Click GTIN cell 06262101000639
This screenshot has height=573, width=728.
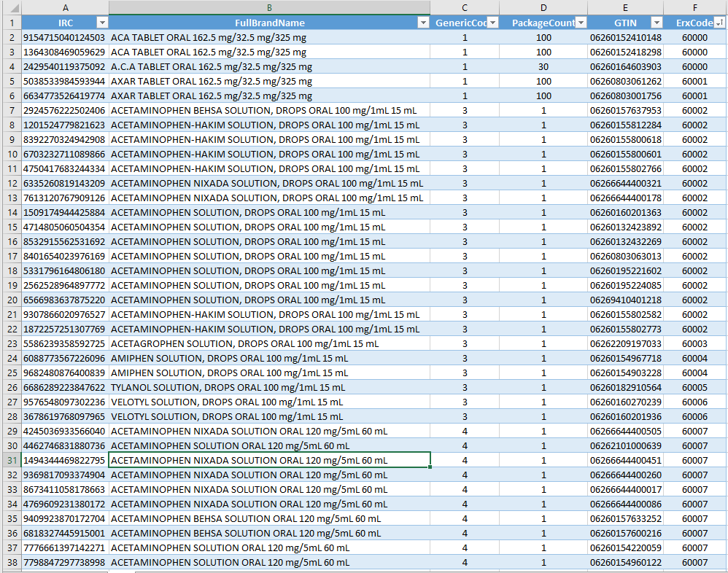tap(625, 446)
